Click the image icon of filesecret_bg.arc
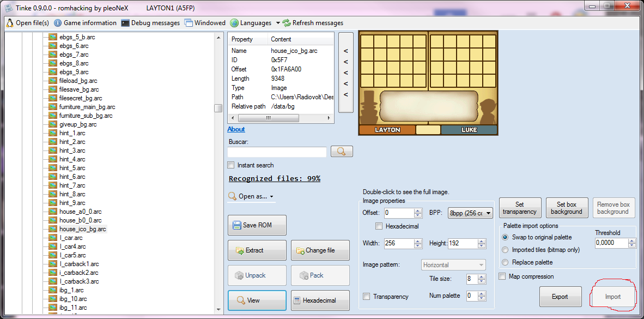The height and width of the screenshot is (319, 644). 52,98
